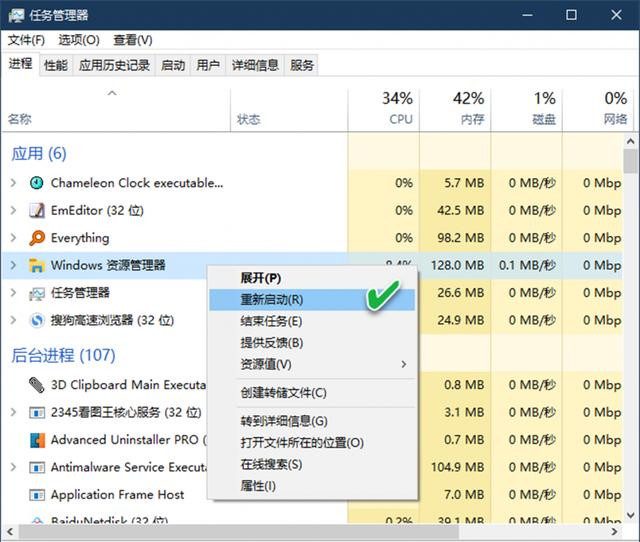Click the Chameleon Clock process icon
This screenshot has height=542, width=640.
tap(37, 183)
